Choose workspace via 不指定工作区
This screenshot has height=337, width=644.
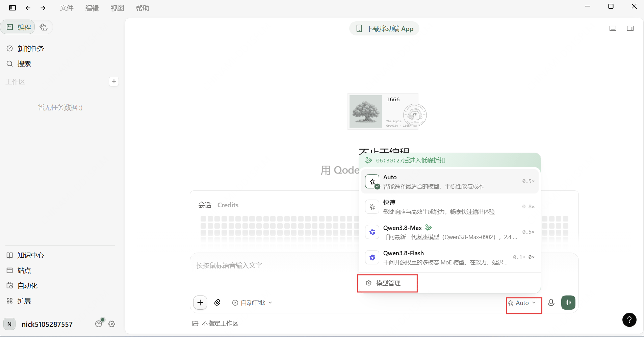click(x=215, y=323)
